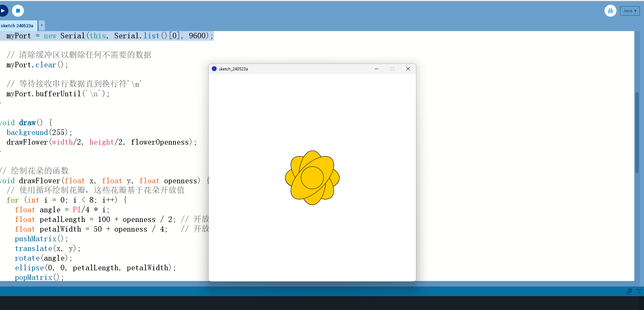
Task: Click the translate(x, y) line
Action: pos(48,249)
